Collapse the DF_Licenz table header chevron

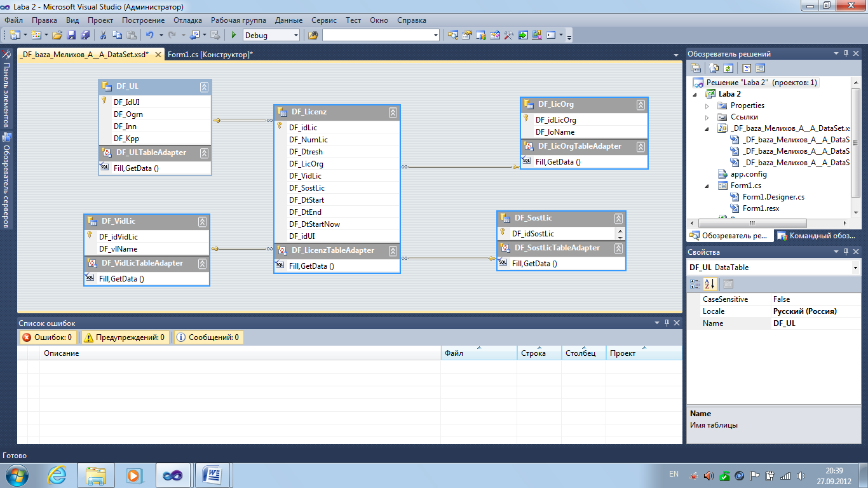[393, 112]
